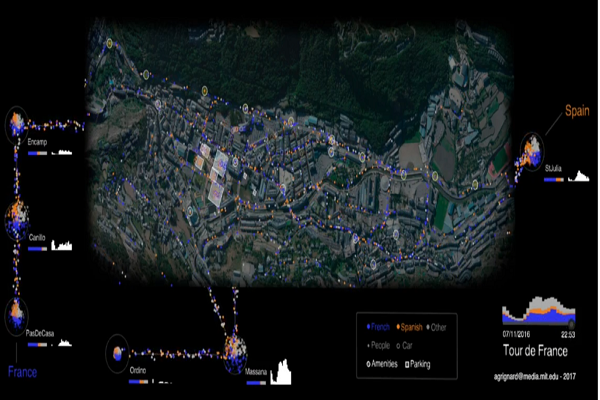The height and width of the screenshot is (400, 600).
Task: Click the timeline marker at 22:53
Action: (571, 324)
